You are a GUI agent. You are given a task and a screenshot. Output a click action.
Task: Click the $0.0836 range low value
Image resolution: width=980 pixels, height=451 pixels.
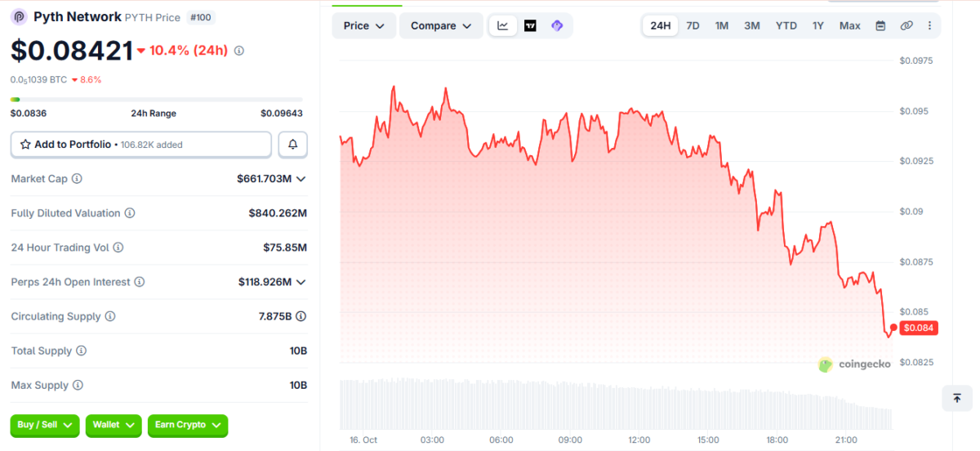click(29, 114)
